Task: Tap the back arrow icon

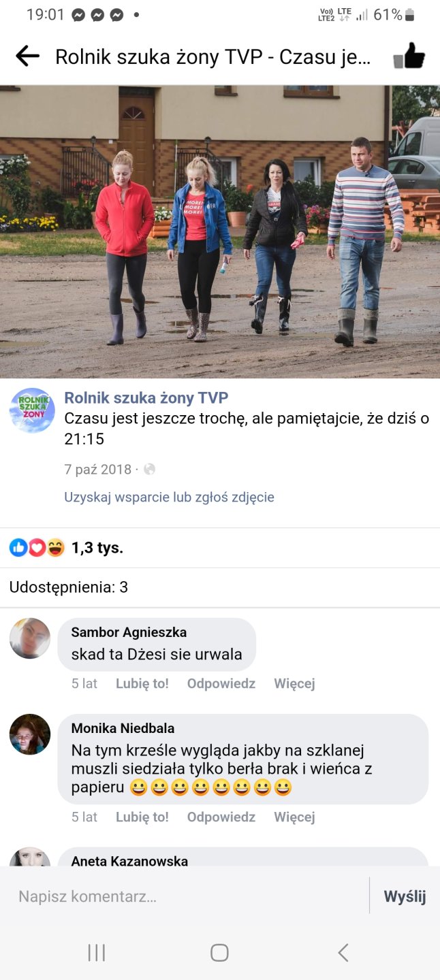Action: (27, 56)
